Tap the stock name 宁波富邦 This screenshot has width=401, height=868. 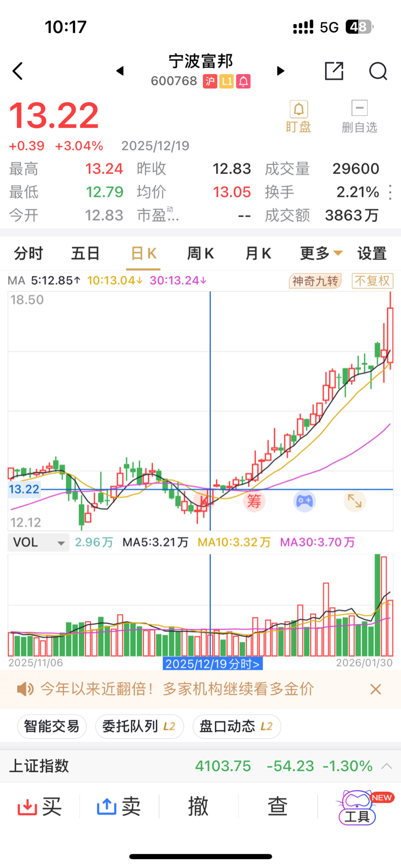point(200,61)
